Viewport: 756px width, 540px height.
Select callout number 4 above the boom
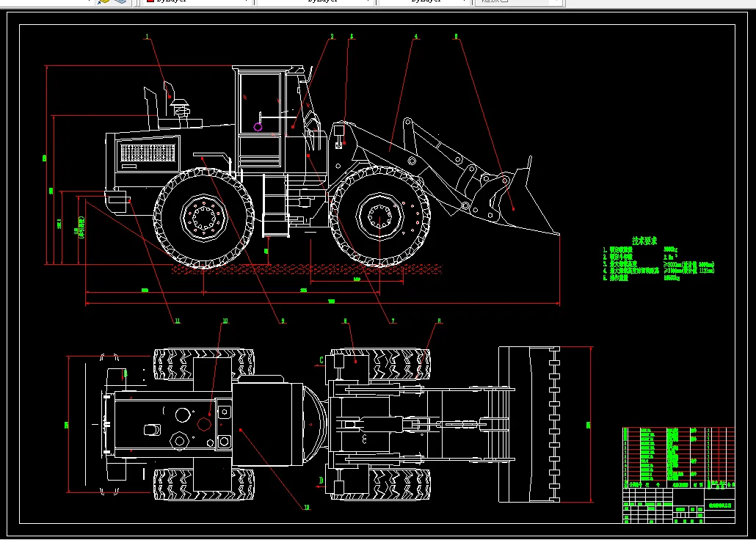416,36
